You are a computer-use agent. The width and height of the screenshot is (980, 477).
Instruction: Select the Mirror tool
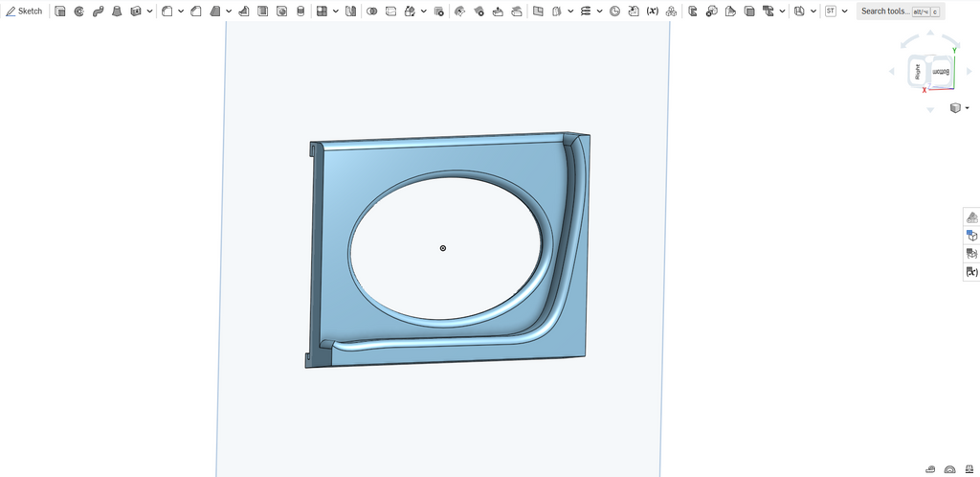pos(350,11)
